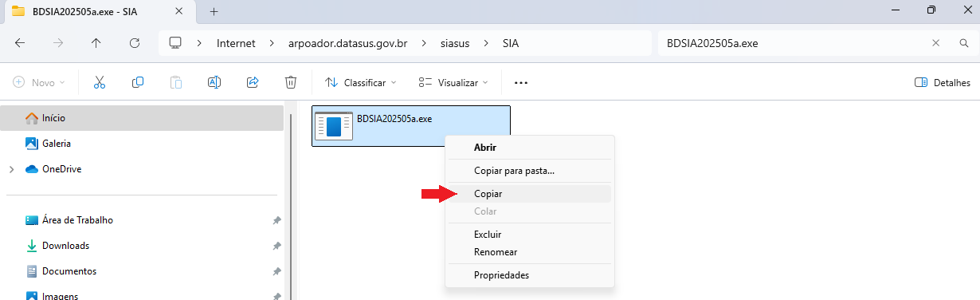Open the See more ellipsis menu
This screenshot has height=300, width=980.
click(521, 82)
